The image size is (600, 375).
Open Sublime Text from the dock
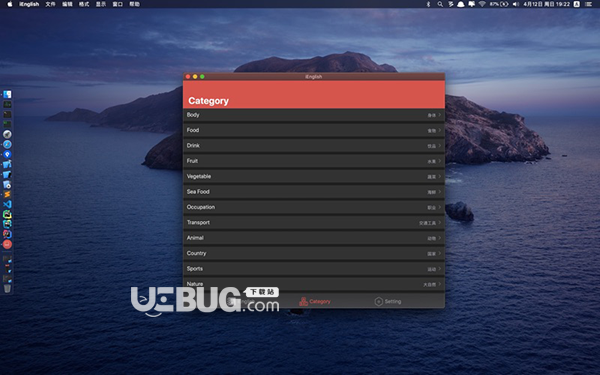click(x=7, y=194)
